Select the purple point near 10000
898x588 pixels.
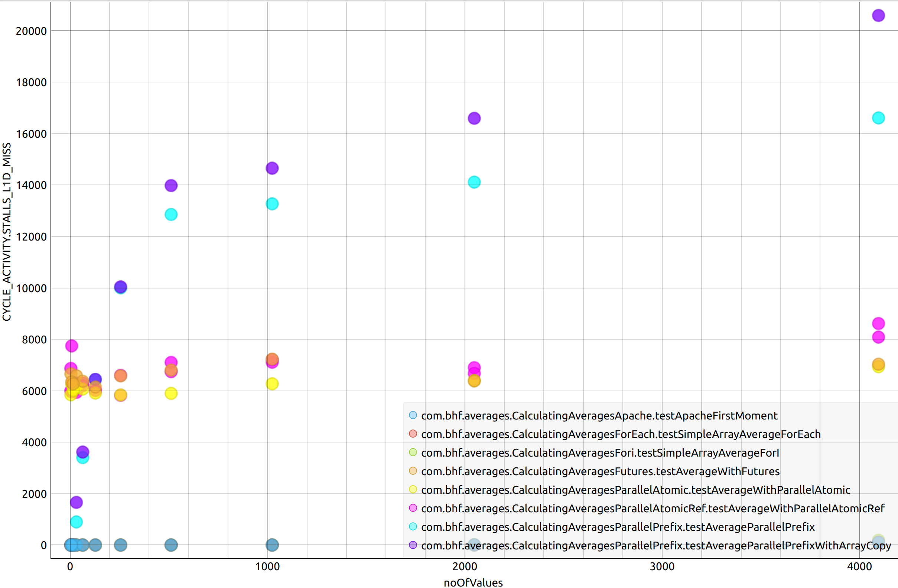[x=120, y=287]
